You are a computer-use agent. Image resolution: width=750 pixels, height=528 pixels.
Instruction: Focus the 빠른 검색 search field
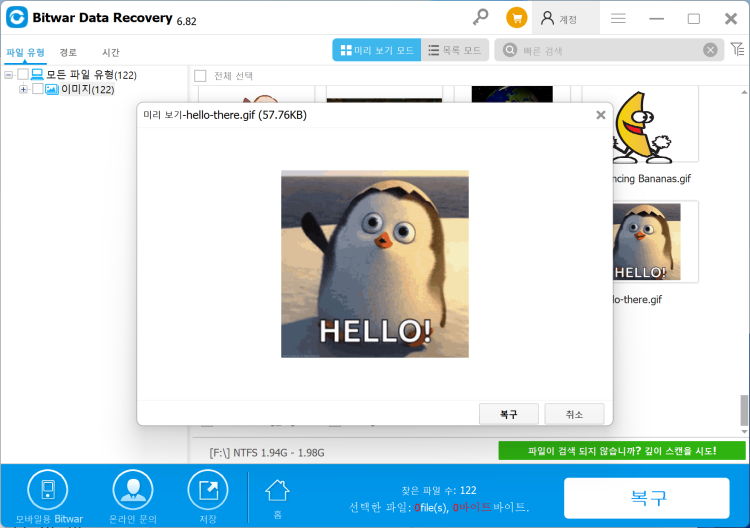click(610, 50)
